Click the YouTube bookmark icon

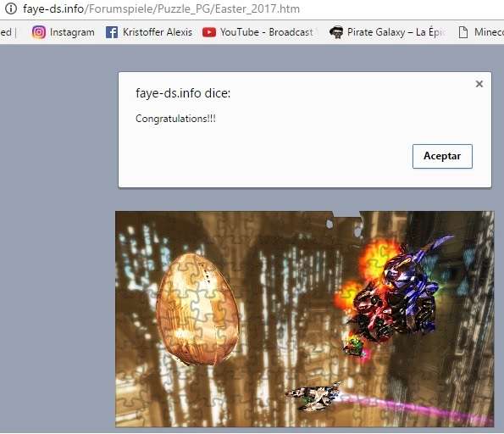pos(209,32)
